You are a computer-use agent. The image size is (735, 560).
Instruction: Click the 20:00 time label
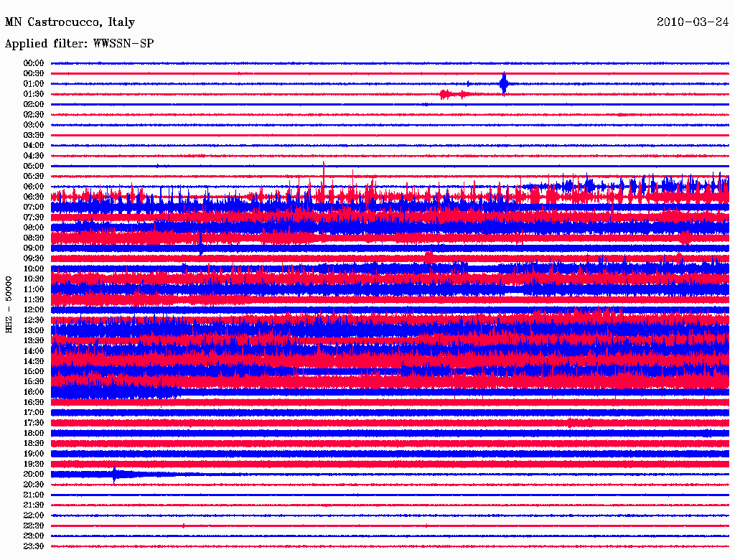pos(34,475)
